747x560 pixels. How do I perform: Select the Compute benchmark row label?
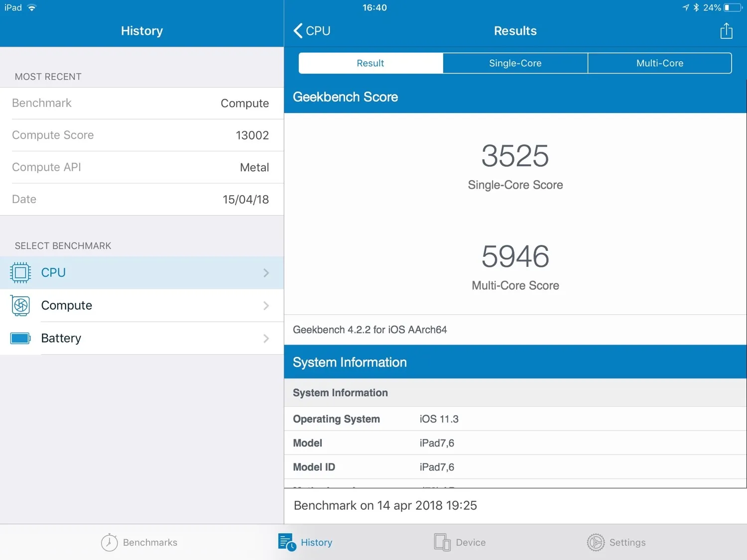(x=67, y=306)
